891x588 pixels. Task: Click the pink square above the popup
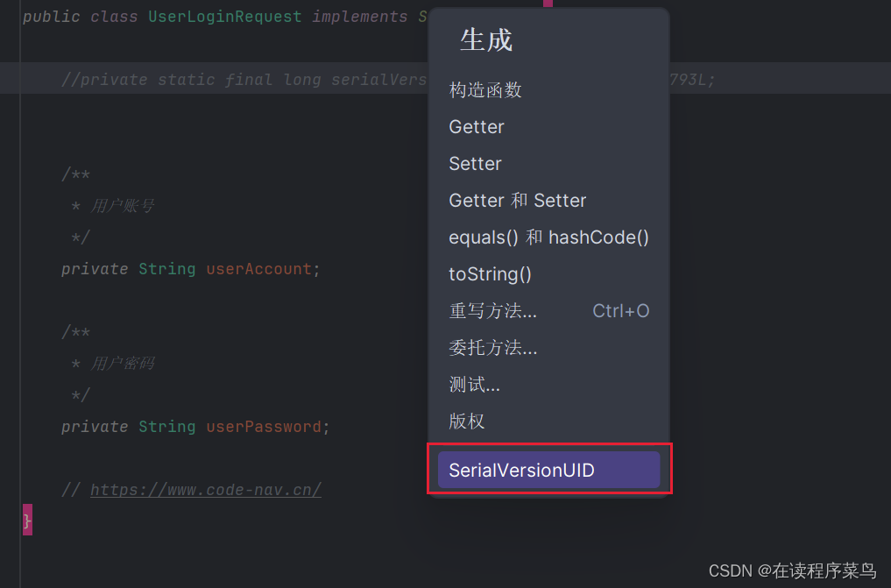pyautogui.click(x=548, y=5)
